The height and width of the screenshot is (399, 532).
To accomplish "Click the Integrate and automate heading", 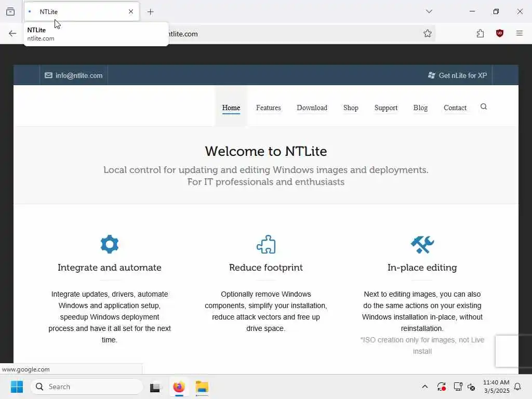I will [x=110, y=268].
